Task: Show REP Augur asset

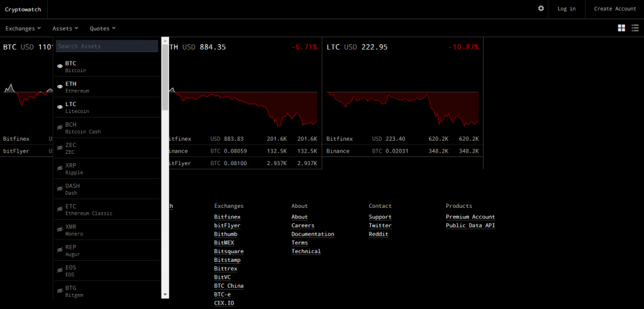Action: pyautogui.click(x=60, y=251)
